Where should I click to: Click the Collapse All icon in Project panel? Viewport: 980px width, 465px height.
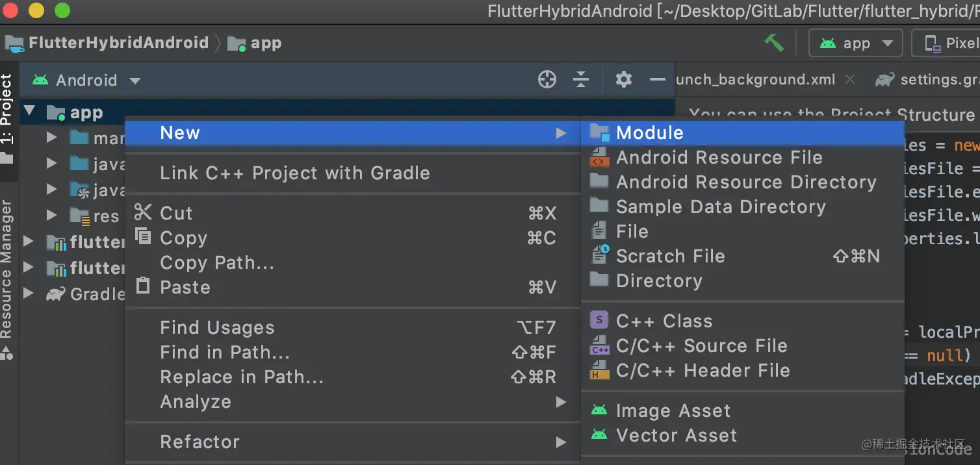[581, 80]
